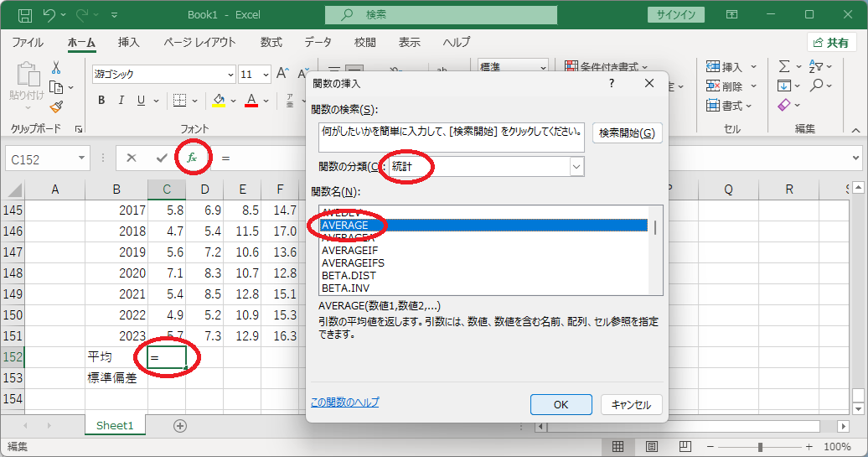Open the ファイル menu tab
The height and width of the screenshot is (457, 868).
point(28,43)
